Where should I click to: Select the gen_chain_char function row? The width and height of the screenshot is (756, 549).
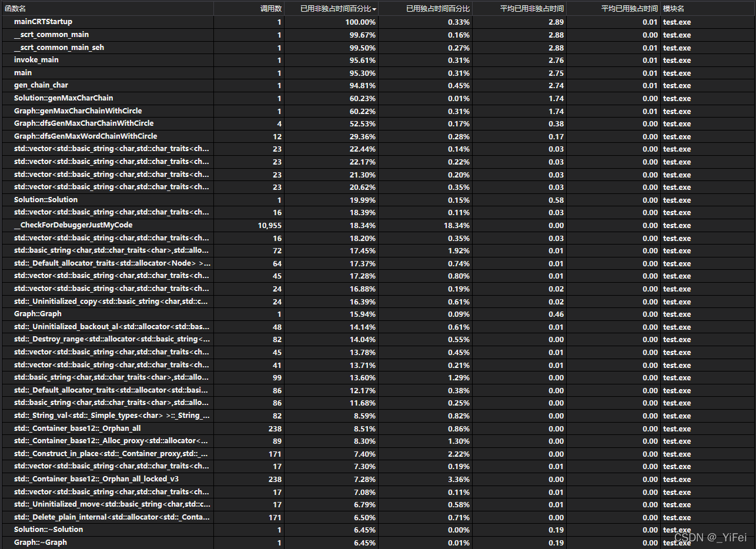pyautogui.click(x=378, y=85)
